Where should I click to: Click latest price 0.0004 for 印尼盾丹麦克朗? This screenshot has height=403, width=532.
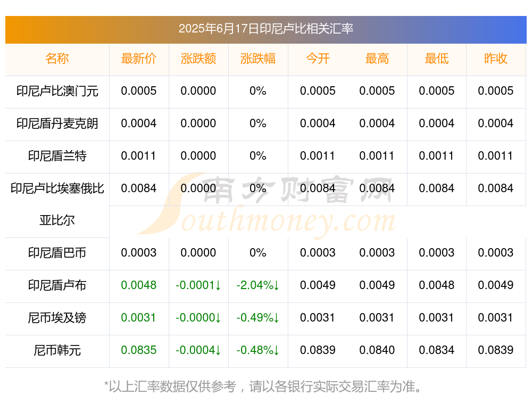pos(139,124)
